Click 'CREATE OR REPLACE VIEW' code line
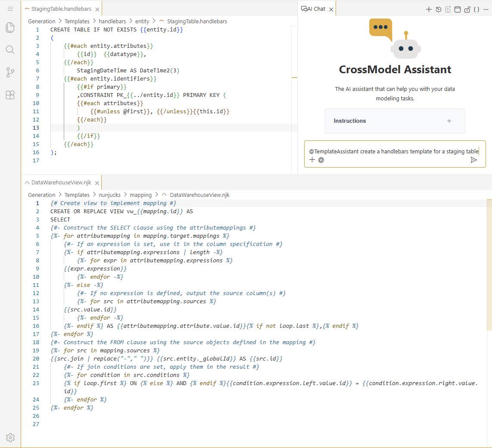Screen dimensions: 492x448 [121, 212]
